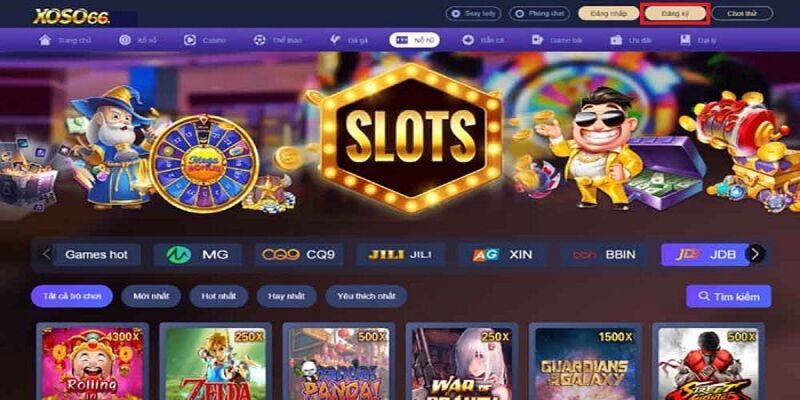Viewport: 800px width, 400px height.
Task: Open the Đá gà nav icon
Action: point(335,40)
